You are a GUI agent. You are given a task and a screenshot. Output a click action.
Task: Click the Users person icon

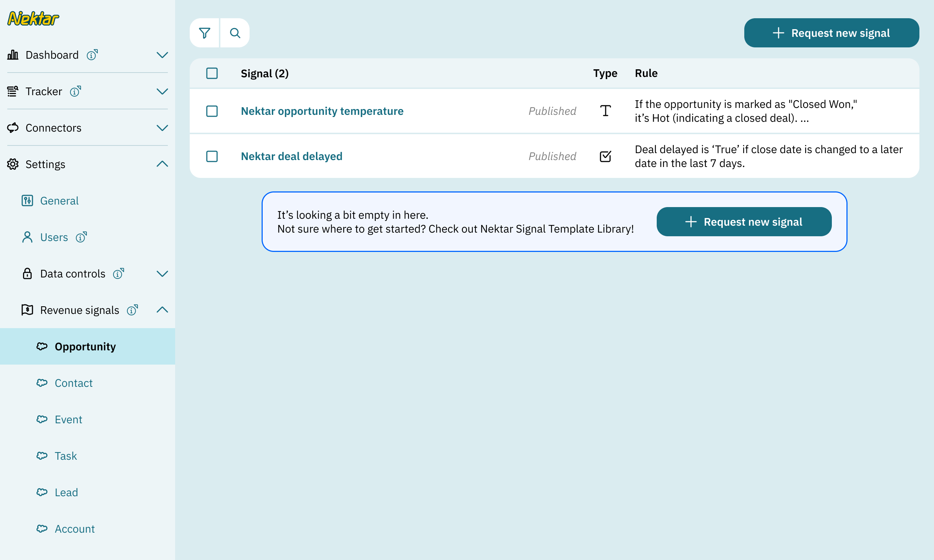pyautogui.click(x=27, y=237)
